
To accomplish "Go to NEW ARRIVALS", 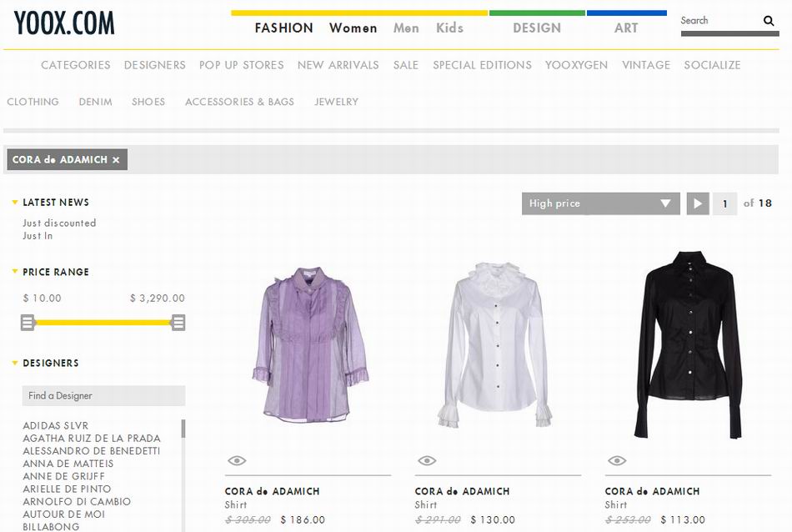I will pos(338,65).
